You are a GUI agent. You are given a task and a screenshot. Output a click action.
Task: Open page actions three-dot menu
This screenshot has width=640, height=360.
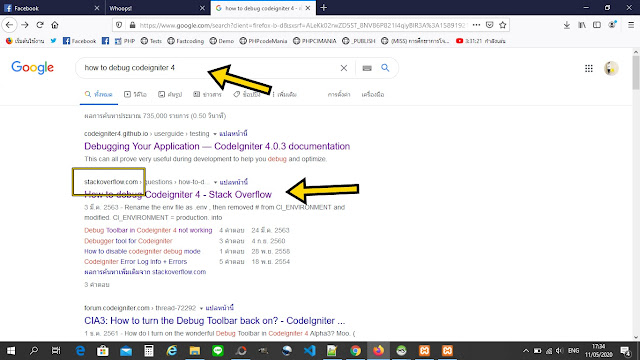pos(476,25)
